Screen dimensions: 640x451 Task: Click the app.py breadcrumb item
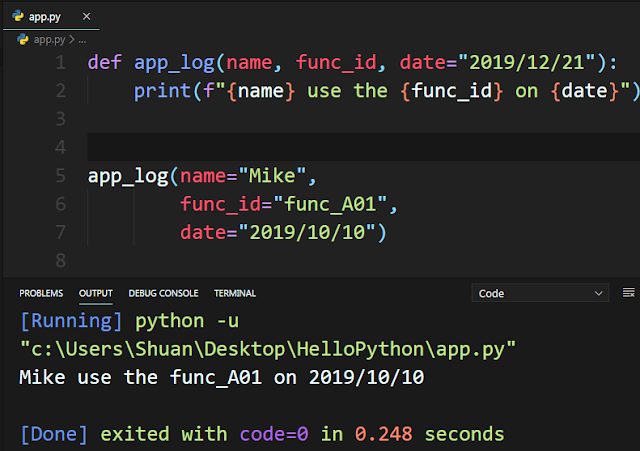click(49, 40)
